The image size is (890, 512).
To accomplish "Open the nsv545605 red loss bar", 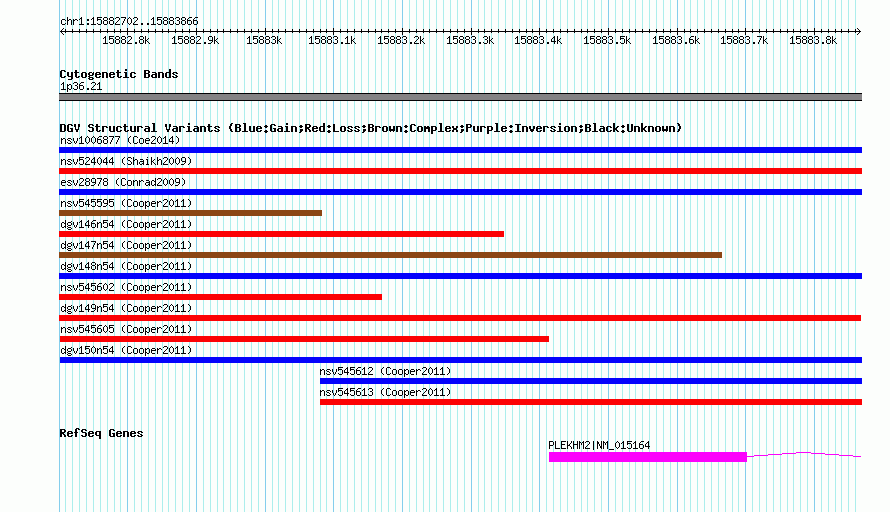I will click(x=304, y=339).
